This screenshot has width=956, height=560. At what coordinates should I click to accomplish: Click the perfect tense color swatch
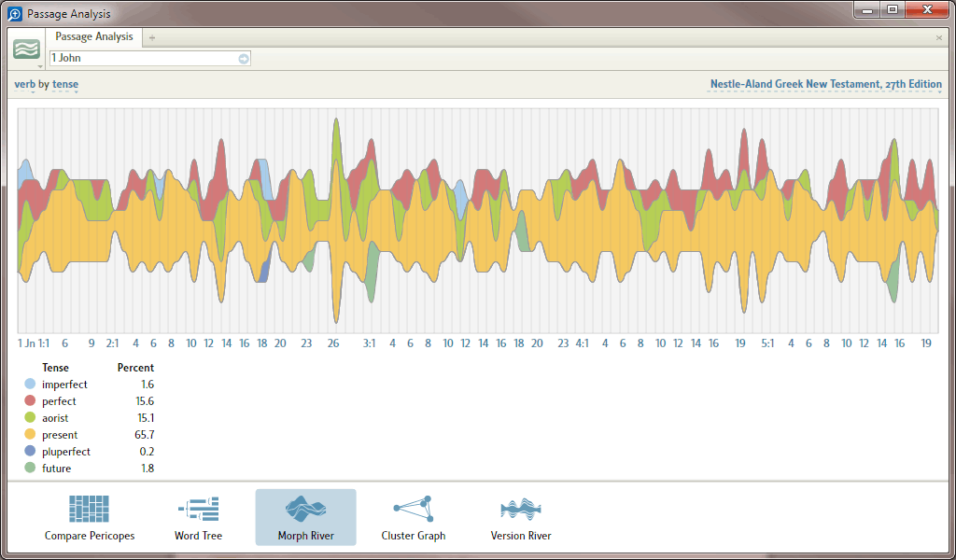tap(30, 401)
